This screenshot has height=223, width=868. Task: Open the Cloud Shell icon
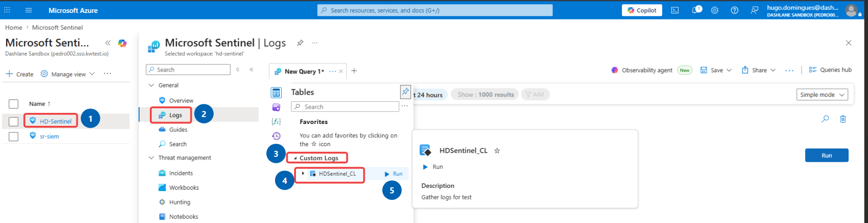[x=675, y=10]
